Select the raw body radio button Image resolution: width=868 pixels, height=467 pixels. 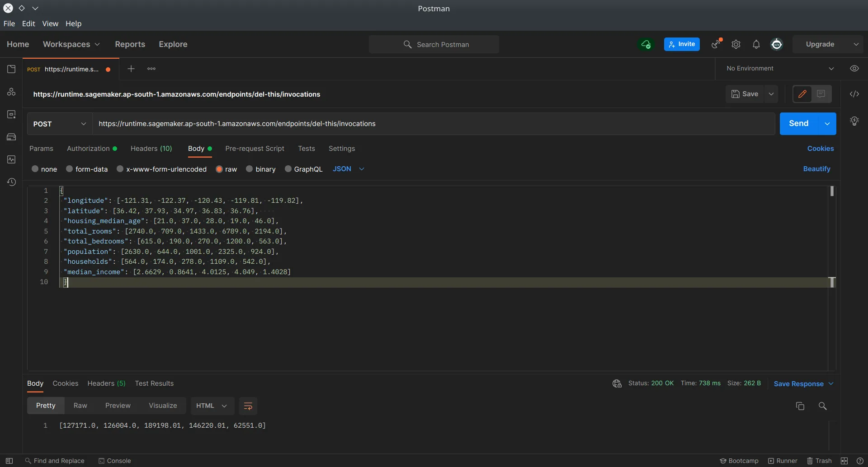click(219, 169)
